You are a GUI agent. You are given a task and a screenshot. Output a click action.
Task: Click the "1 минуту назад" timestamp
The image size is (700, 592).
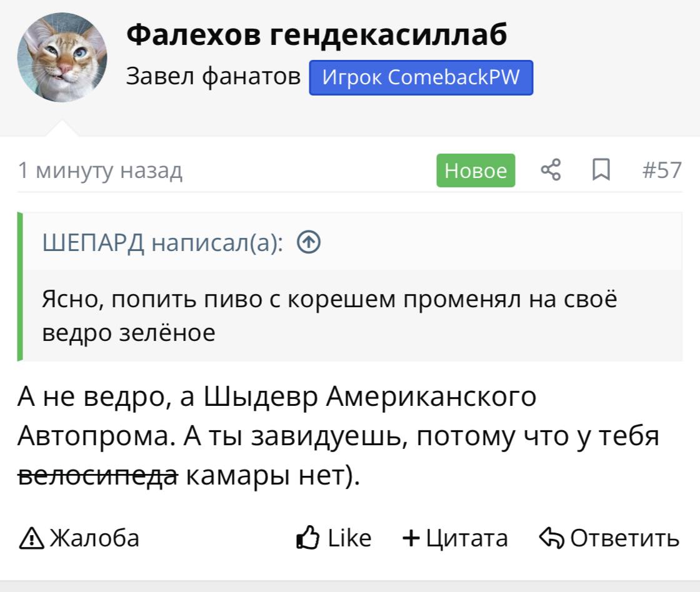[x=101, y=170]
